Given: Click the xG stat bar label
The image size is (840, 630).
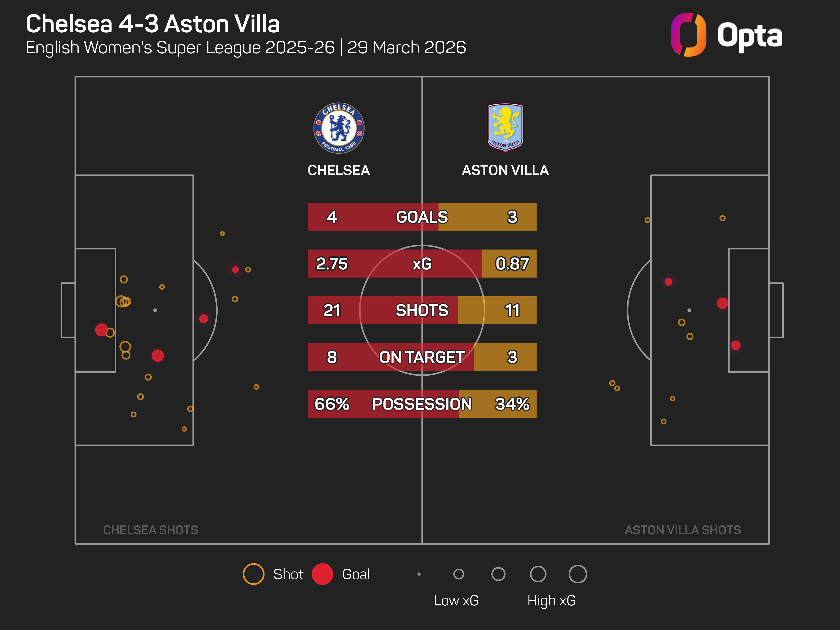Looking at the screenshot, I should click(x=422, y=264).
